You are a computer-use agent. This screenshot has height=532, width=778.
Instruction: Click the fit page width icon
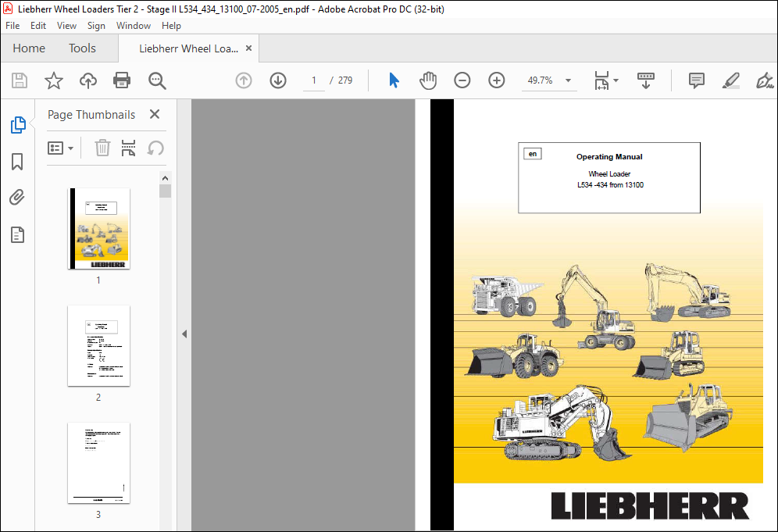pyautogui.click(x=601, y=80)
